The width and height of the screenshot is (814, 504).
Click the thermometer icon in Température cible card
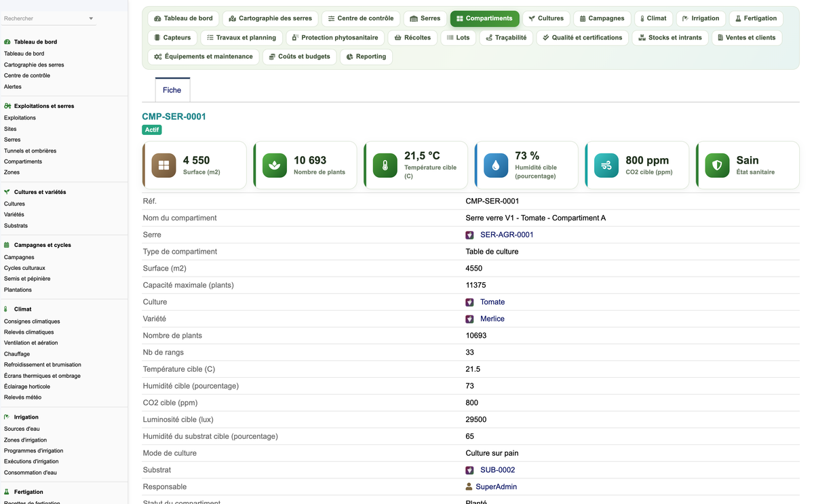385,165
